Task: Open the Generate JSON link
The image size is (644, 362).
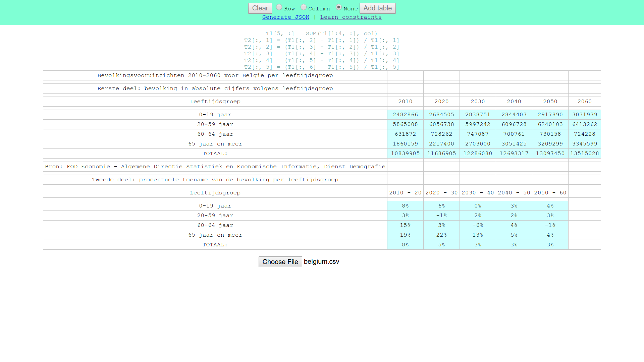Action: 286,17
